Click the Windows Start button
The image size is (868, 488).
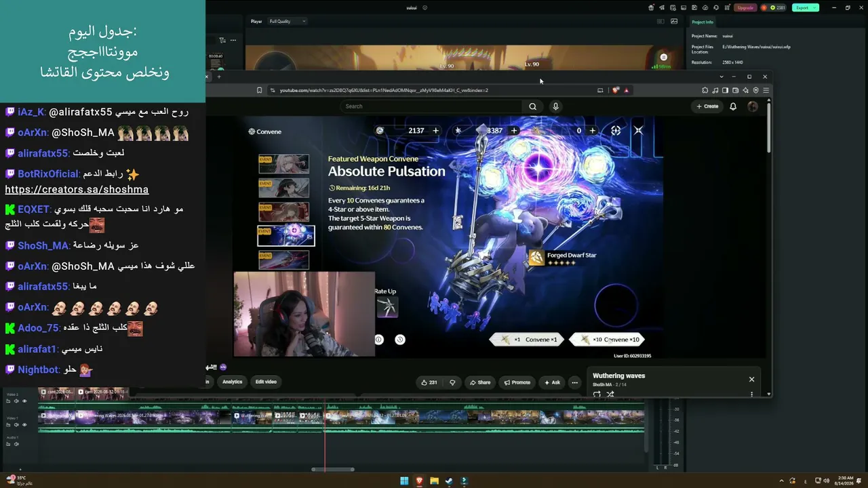coord(404,481)
